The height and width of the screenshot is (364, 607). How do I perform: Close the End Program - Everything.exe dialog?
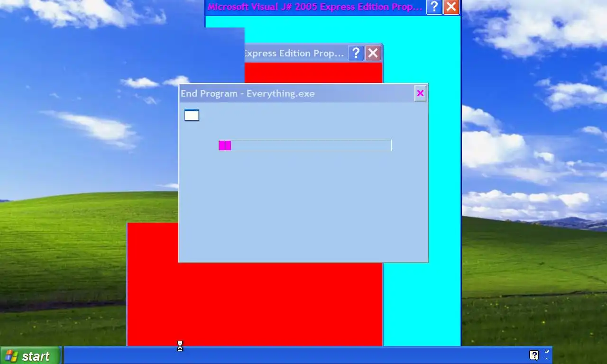point(420,93)
